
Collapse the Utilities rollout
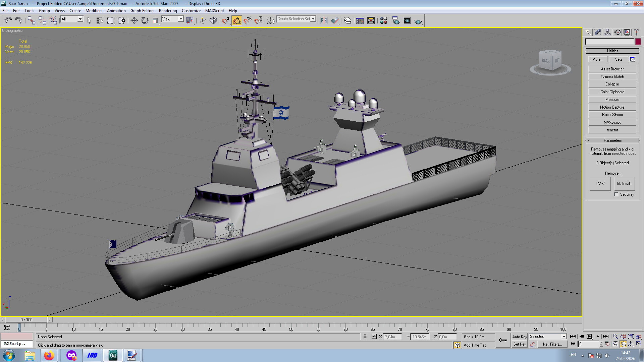[x=612, y=51]
